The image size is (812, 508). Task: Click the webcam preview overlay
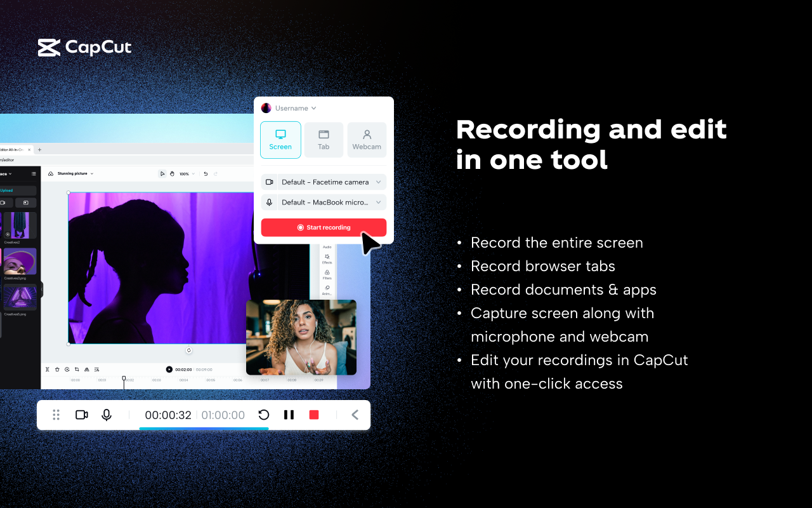[301, 337]
